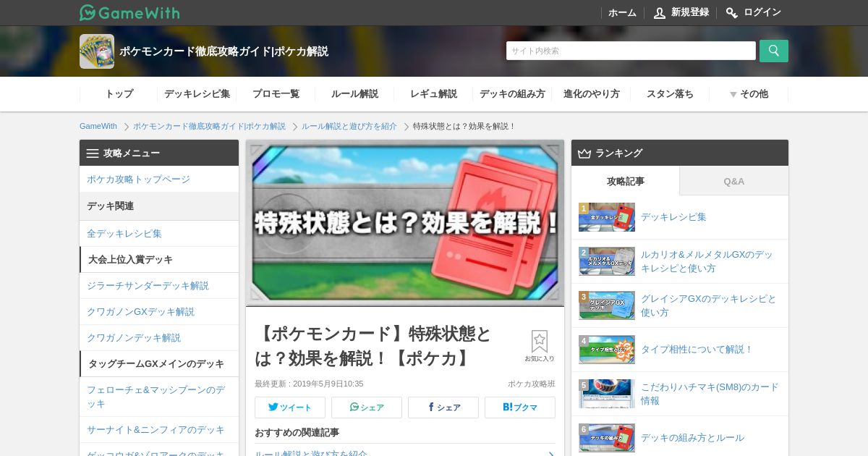Click the rank 4 タイプ相性 thumbnail
Image resolution: width=868 pixels, height=456 pixels.
(607, 350)
